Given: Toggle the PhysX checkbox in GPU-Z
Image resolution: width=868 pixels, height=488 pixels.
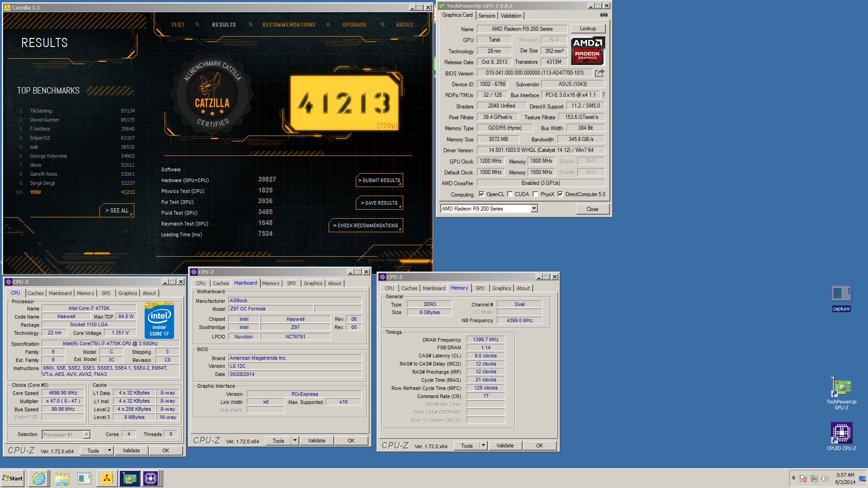Looking at the screenshot, I should [x=535, y=194].
